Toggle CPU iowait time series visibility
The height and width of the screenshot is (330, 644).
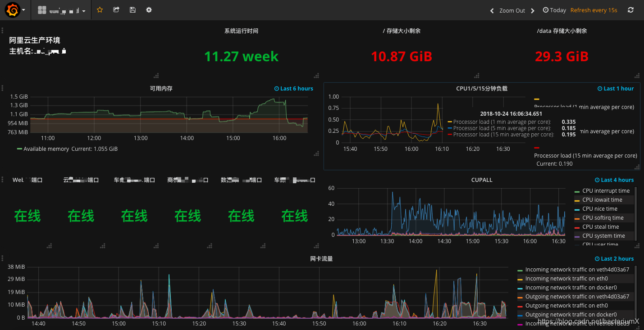602,200
